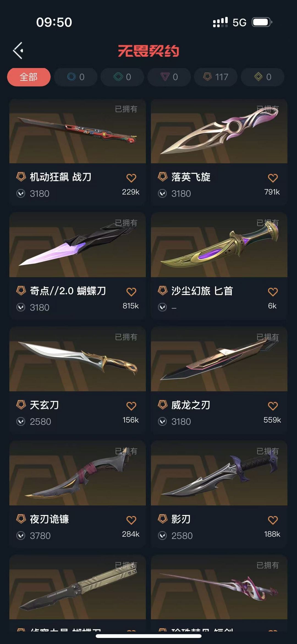Tap the tier badge icon beside 影刃
The width and height of the screenshot is (297, 644).
pyautogui.click(x=163, y=519)
